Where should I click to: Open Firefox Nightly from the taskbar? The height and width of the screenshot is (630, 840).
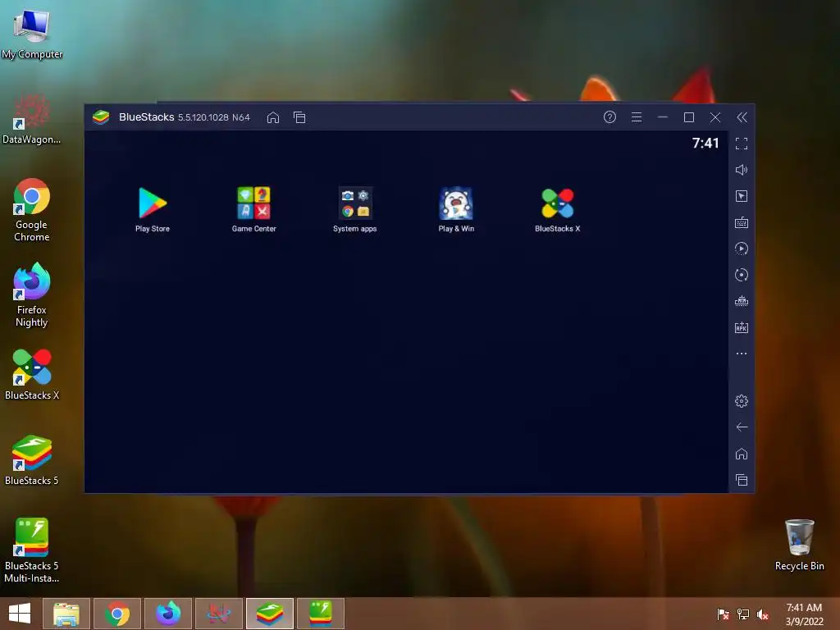168,614
